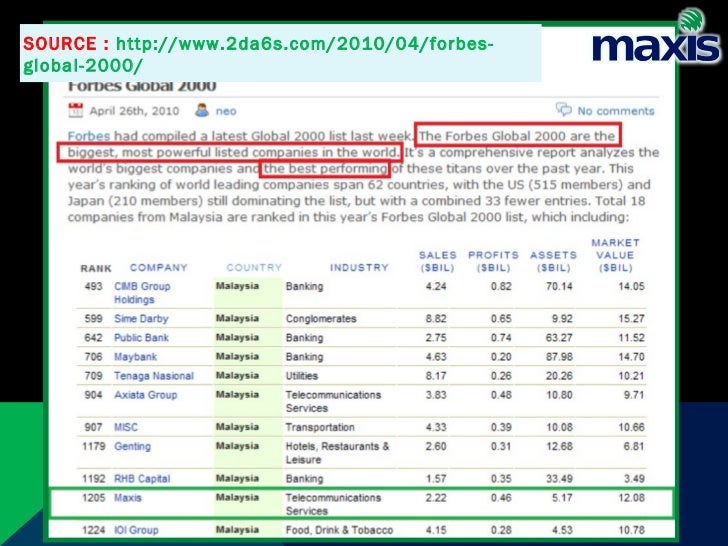Viewport: 728px width, 546px height.
Task: Click RHB Capital assets value 33.49
Action: 559,479
